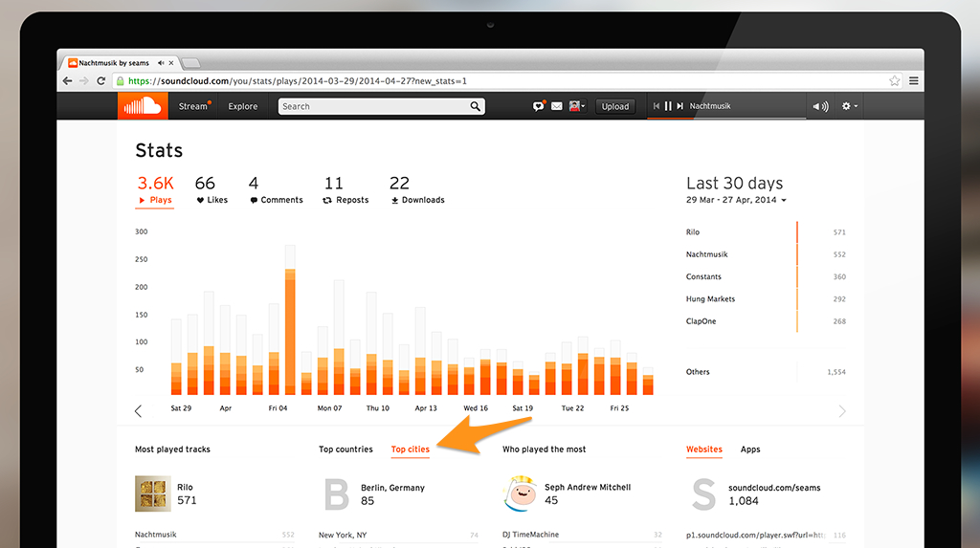This screenshot has height=548, width=980.
Task: Click the Others row with 1,554
Action: [x=766, y=372]
